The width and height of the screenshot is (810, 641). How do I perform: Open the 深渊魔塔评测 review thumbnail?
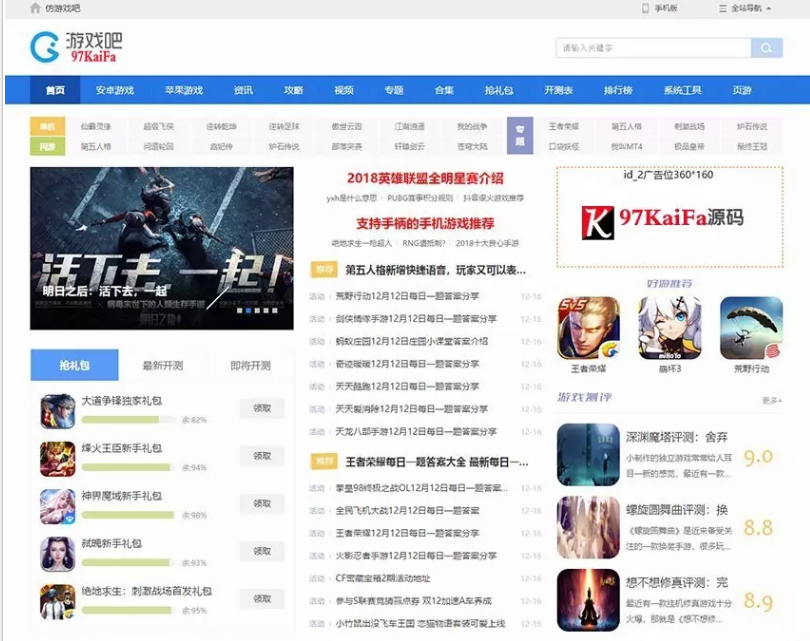click(x=588, y=455)
